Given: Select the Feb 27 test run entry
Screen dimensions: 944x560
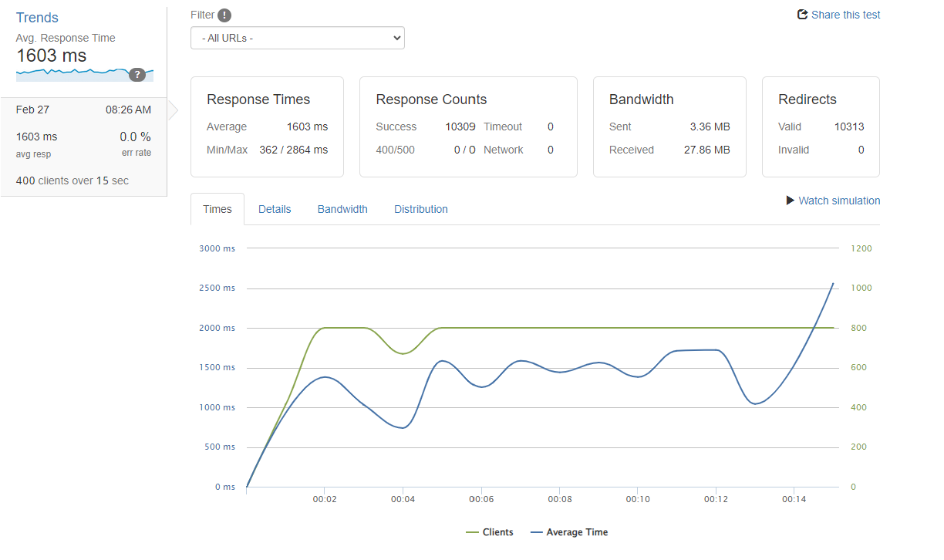Looking at the screenshot, I should 83,147.
